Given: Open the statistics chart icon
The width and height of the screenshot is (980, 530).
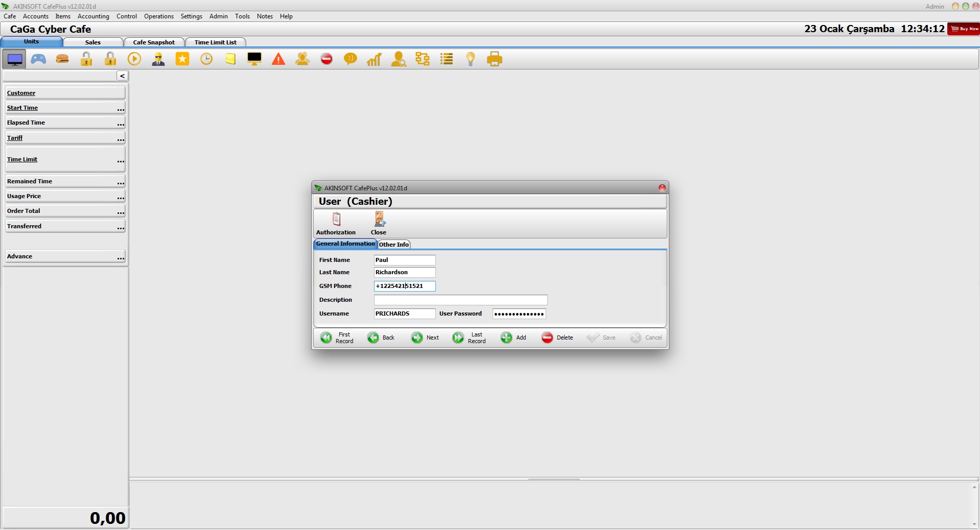Looking at the screenshot, I should (374, 59).
